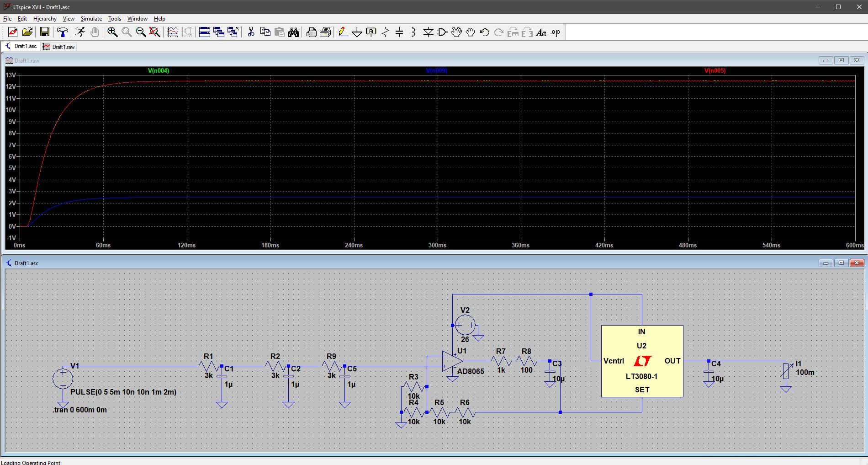Click current load I1 symbol
This screenshot has height=465, width=868.
(786, 371)
